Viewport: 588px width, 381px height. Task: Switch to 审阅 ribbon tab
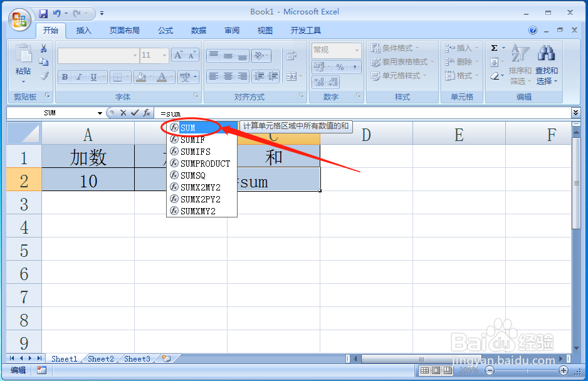(232, 30)
